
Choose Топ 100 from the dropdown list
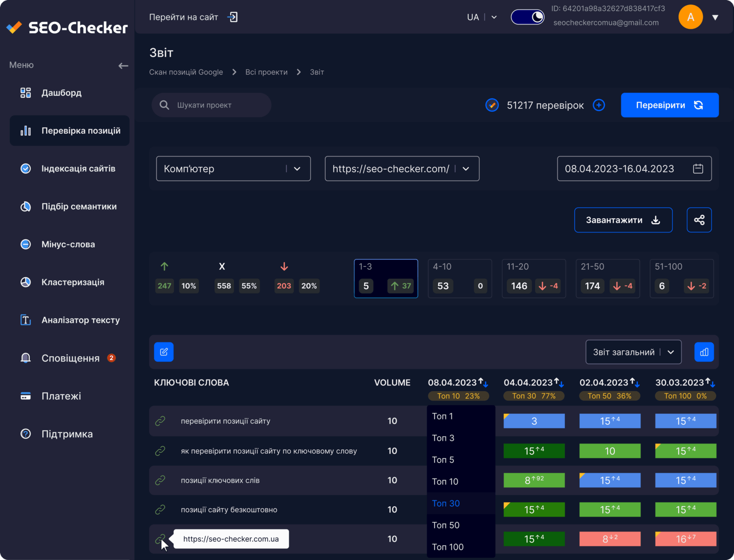[461, 547]
